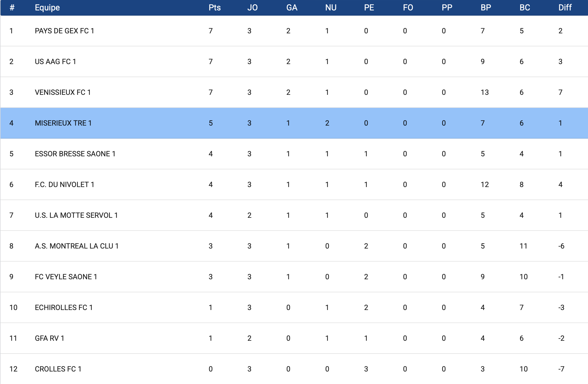Open the GFA RV 1 team
The image size is (588, 384).
click(49, 338)
